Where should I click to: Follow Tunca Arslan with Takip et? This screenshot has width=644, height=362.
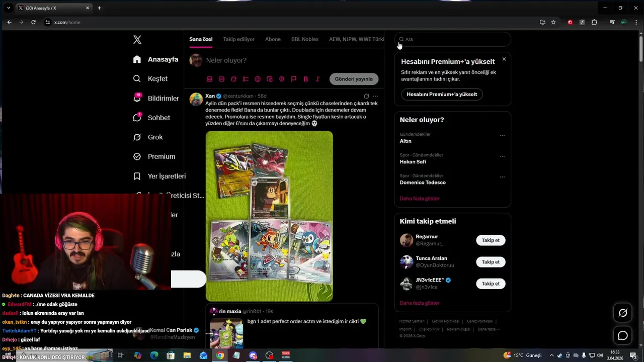[491, 262]
